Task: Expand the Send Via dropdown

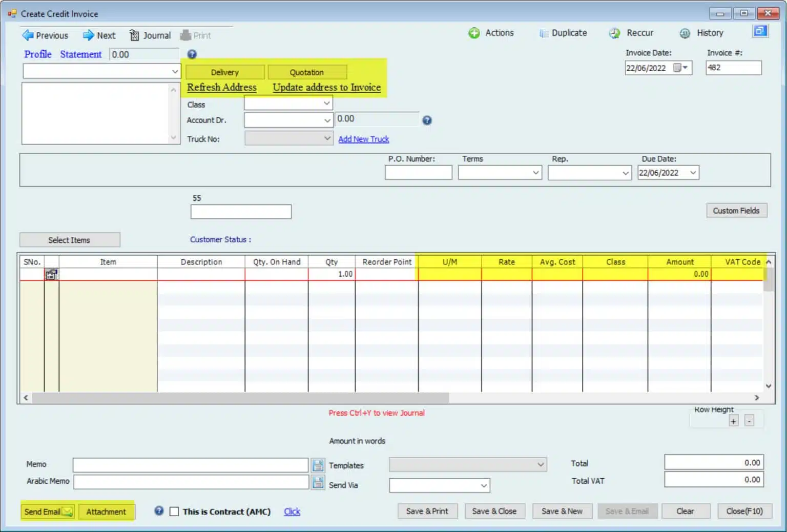Action: 484,485
